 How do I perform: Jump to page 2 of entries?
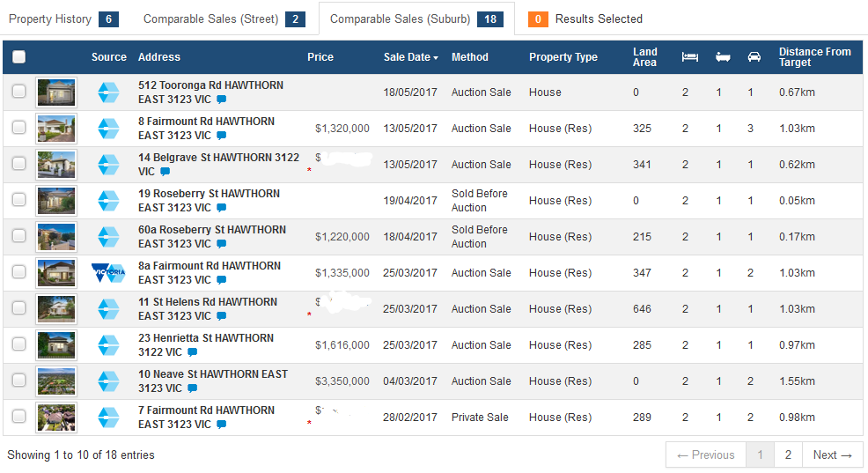[x=788, y=455]
